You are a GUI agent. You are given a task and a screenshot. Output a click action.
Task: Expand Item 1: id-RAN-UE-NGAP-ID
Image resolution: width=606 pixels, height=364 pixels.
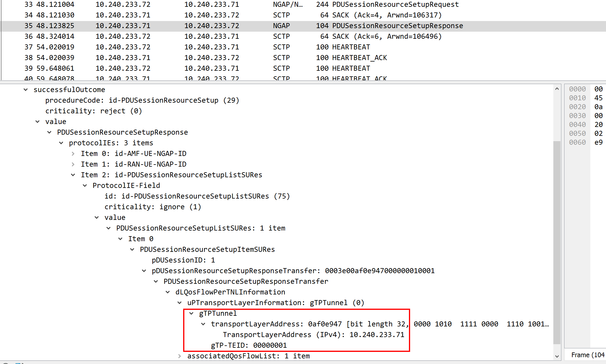73,164
